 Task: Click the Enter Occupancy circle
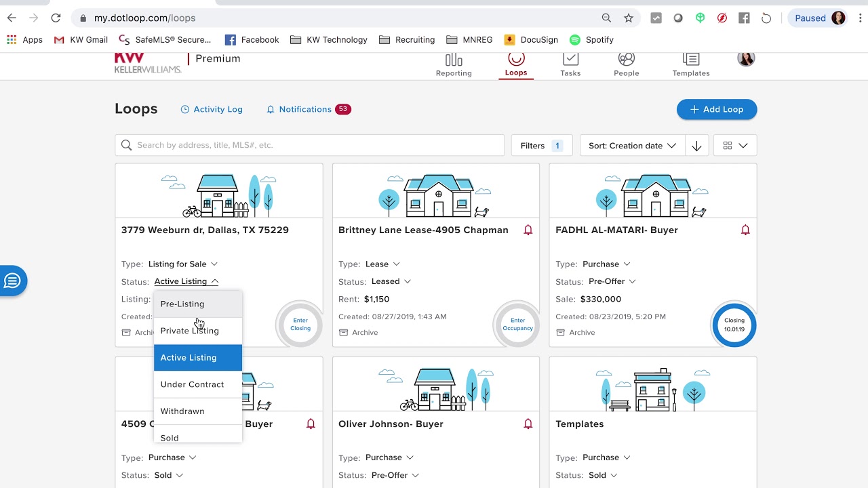tap(517, 325)
